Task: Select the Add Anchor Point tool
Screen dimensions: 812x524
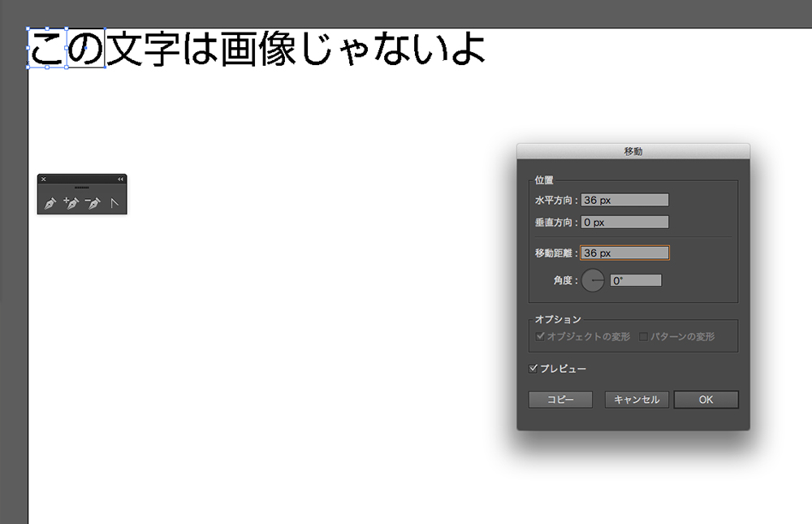Action: pos(71,204)
